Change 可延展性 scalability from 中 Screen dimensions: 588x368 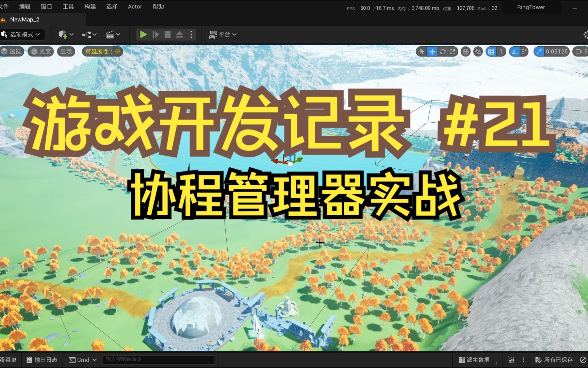(102, 51)
